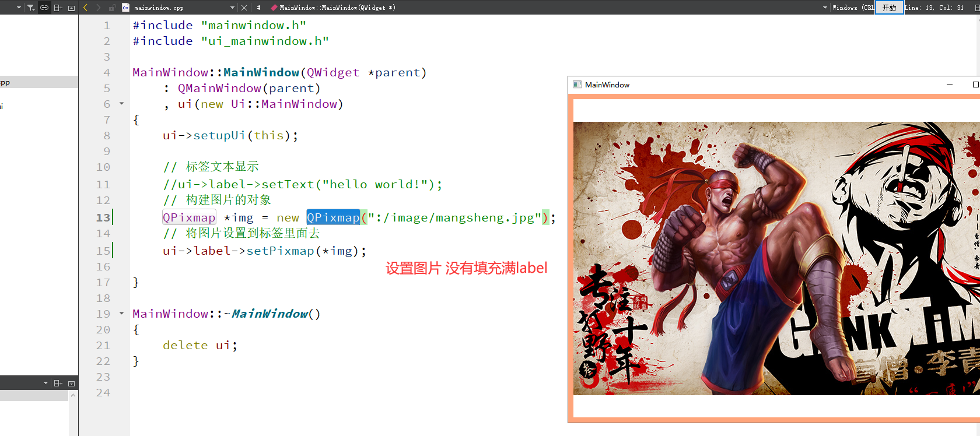
Task: Go back with the yellow arrow
Action: 85,8
